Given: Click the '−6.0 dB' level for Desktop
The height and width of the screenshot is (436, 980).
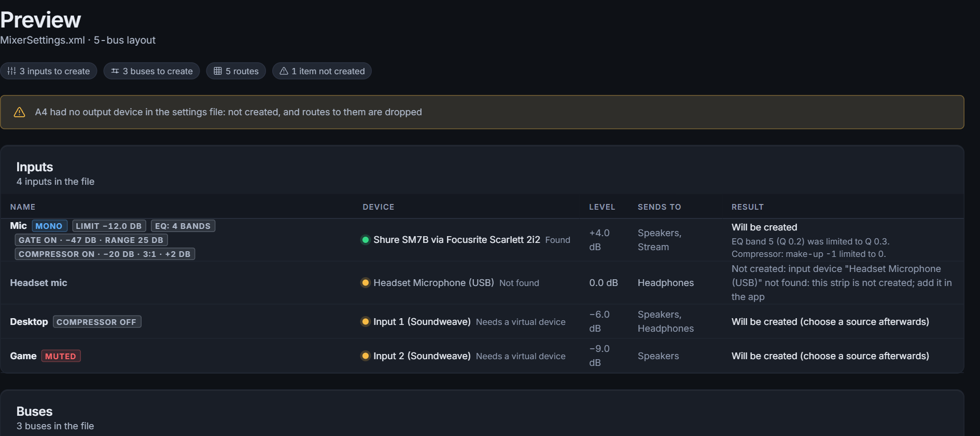Looking at the screenshot, I should click(x=599, y=321).
